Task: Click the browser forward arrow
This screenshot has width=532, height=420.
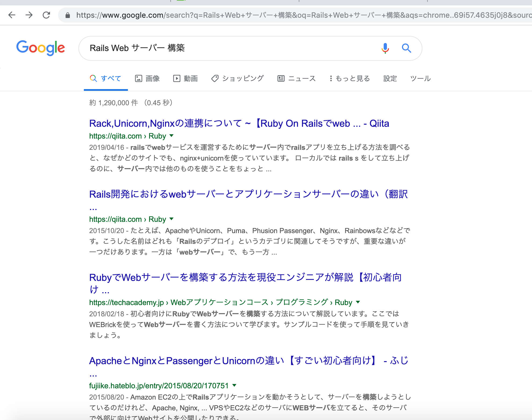Action: click(x=29, y=15)
